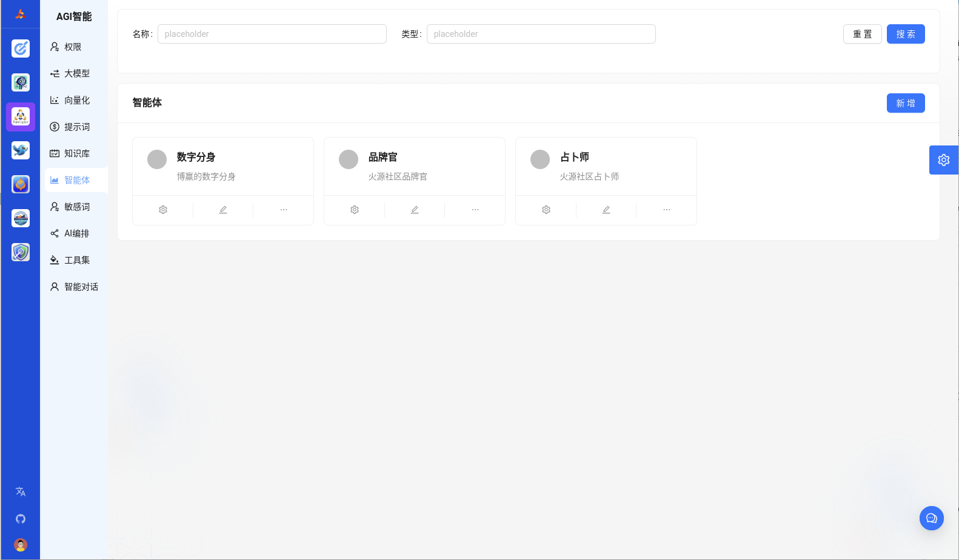Open more options on the 数字分身 card
This screenshot has width=959, height=560.
pyautogui.click(x=284, y=210)
